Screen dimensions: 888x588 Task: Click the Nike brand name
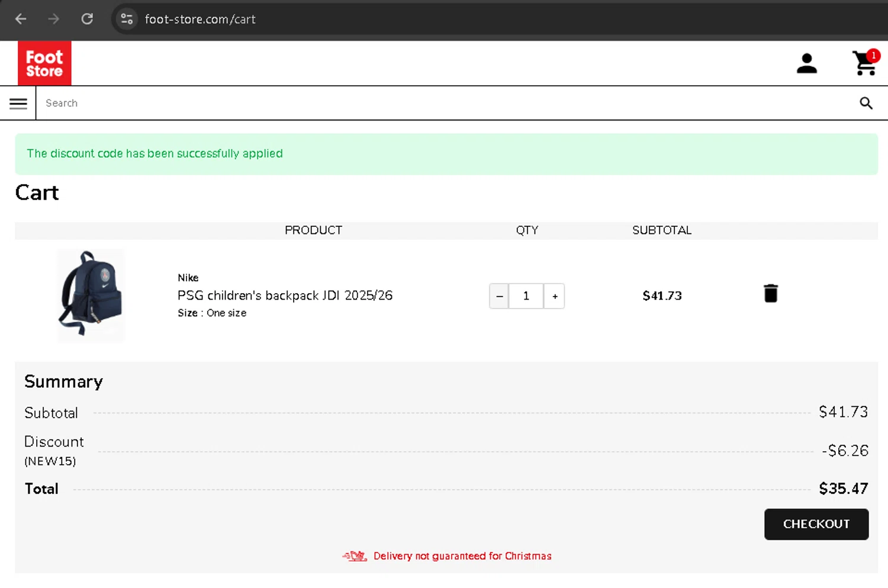[x=188, y=278]
